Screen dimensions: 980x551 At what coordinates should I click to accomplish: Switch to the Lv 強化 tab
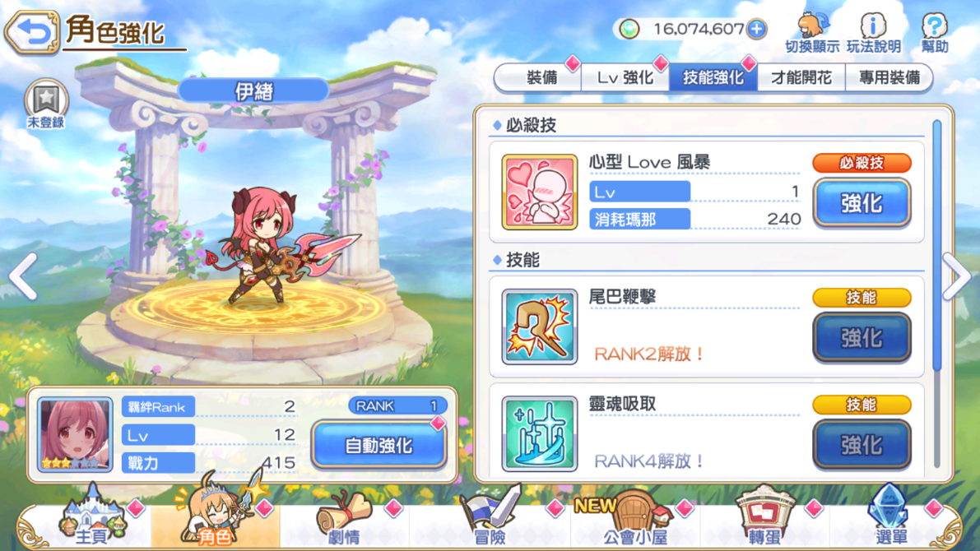click(625, 77)
